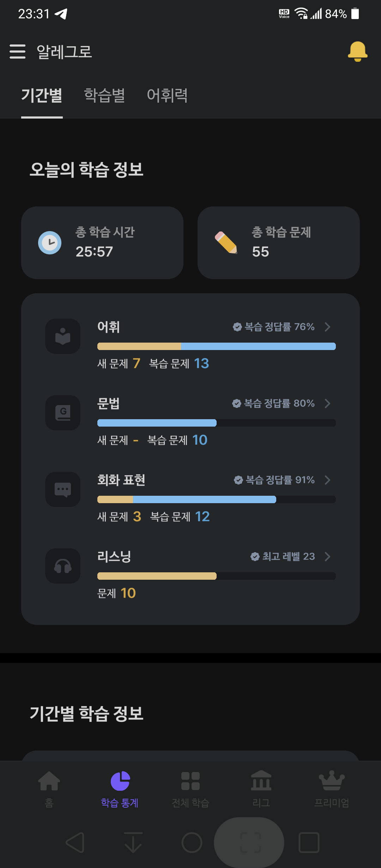Switch to 학습별 tab
This screenshot has height=868, width=381.
click(104, 96)
